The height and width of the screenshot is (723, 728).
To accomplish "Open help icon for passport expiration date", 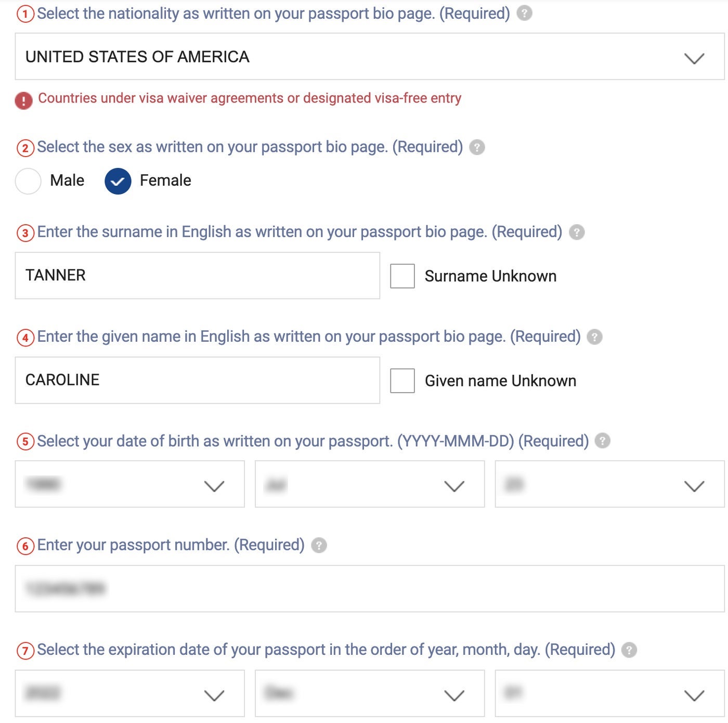I will point(629,650).
